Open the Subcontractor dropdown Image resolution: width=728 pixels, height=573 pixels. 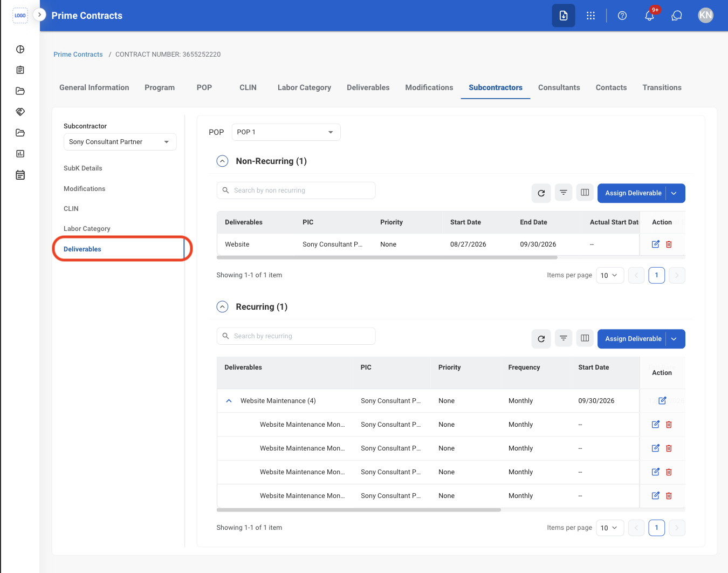pos(120,142)
